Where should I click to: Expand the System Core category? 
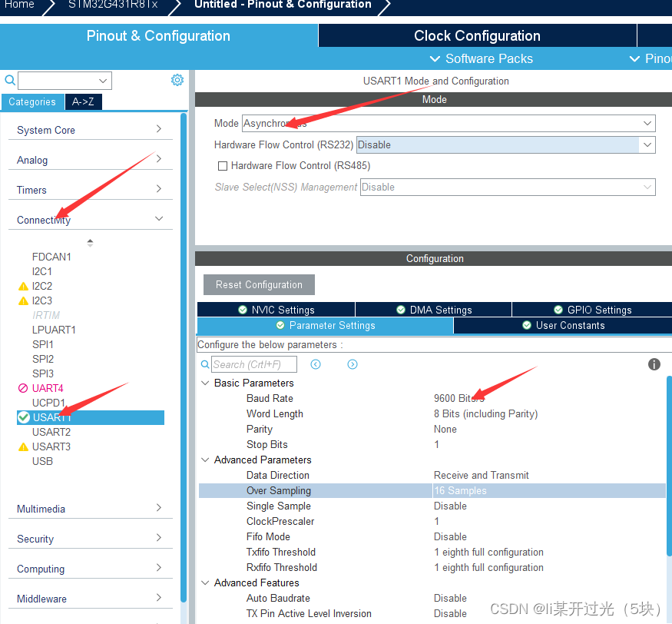coord(90,130)
